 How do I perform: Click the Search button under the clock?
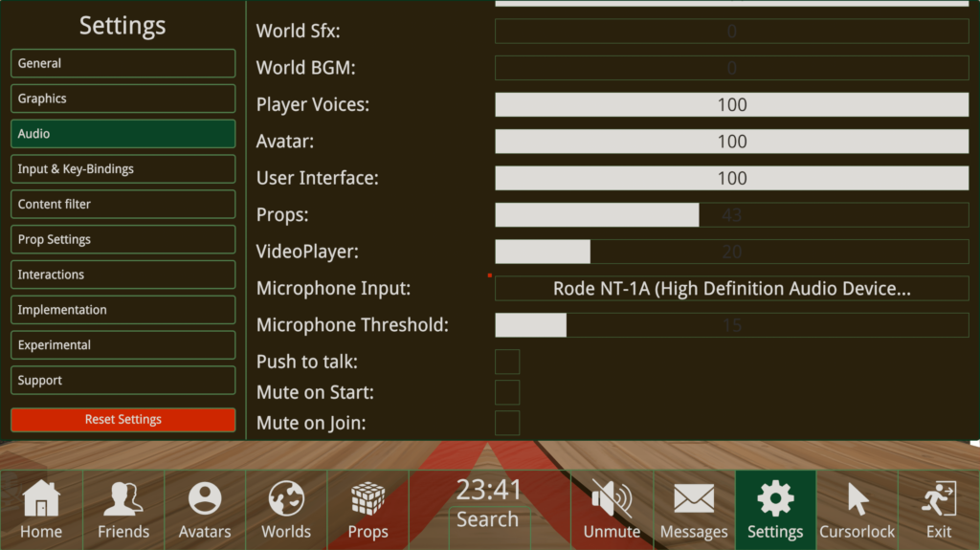tap(488, 519)
